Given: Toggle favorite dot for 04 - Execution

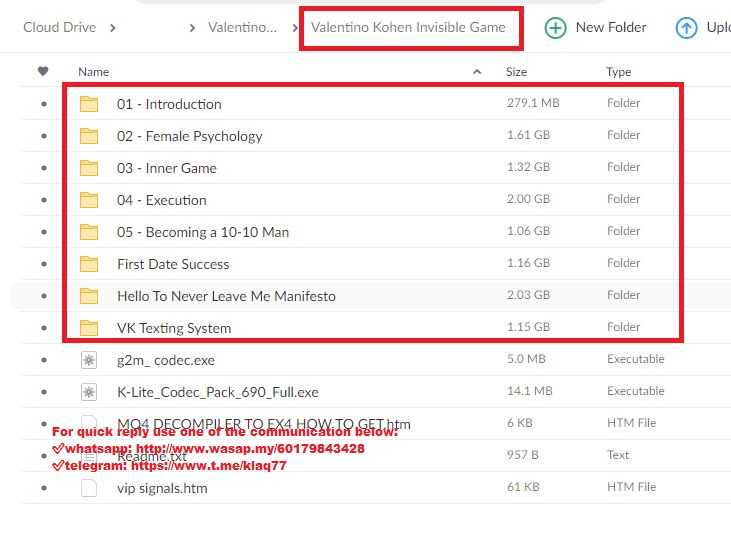Looking at the screenshot, I should (44, 200).
